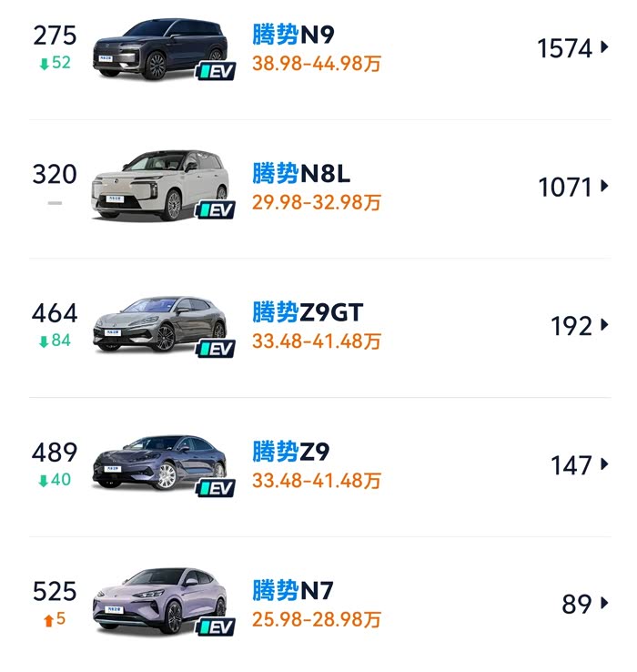The height and width of the screenshot is (672, 637).
Task: Click the orange up arrow beside 5
Action: point(48,620)
